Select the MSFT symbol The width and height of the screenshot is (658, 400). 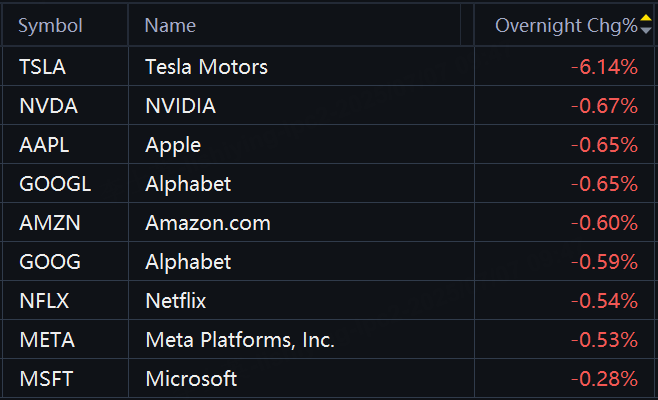46,379
